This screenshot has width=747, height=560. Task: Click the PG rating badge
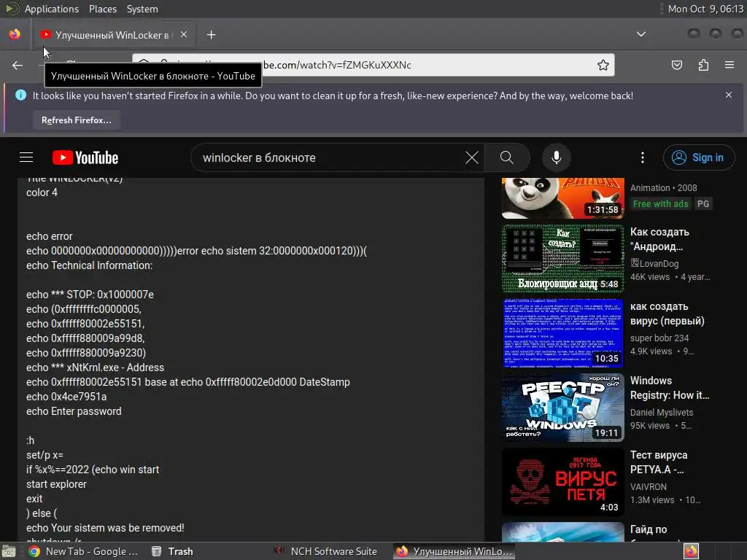703,204
